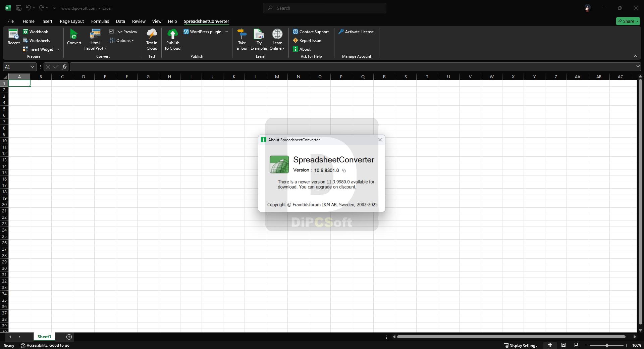644x349 pixels.
Task: Select row header 10
Action: pos(4,141)
